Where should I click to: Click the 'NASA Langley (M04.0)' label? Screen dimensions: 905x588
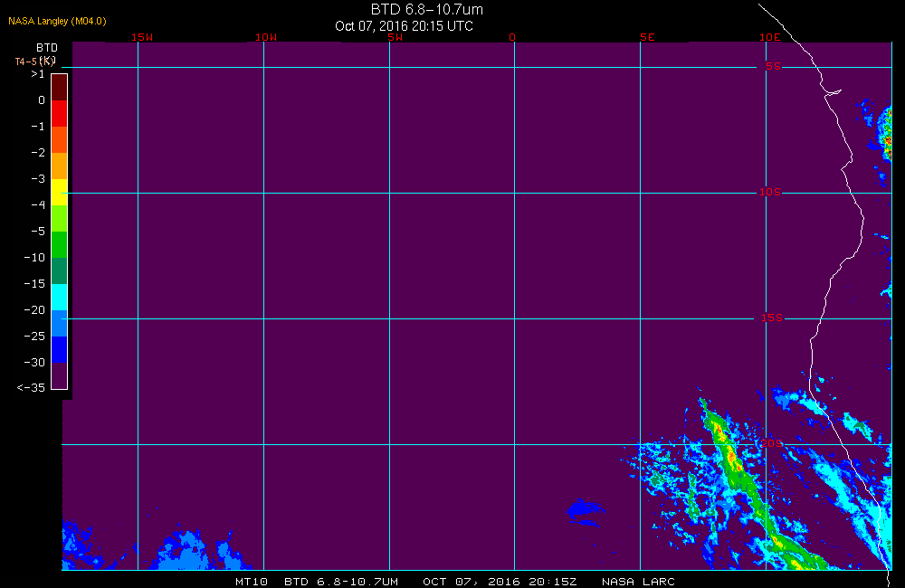coord(57,22)
